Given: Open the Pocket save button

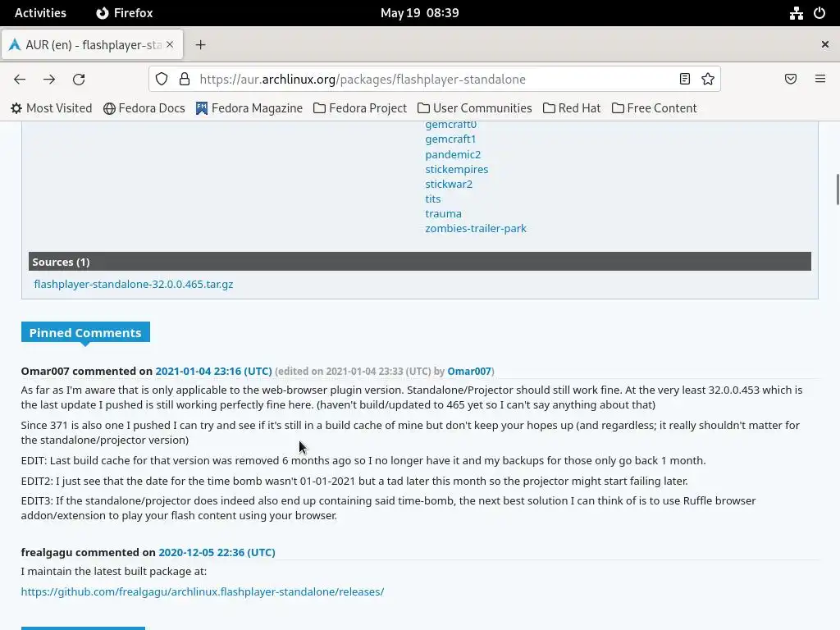Looking at the screenshot, I should click(791, 79).
